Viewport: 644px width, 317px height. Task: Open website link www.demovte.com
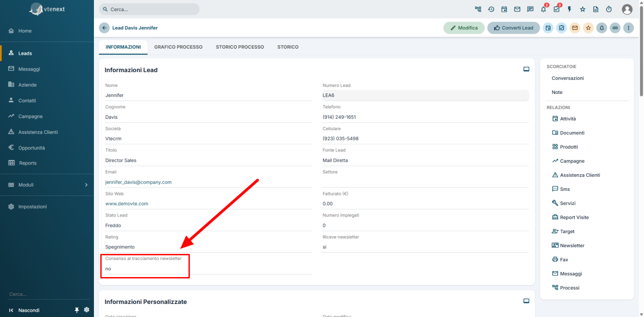(127, 204)
